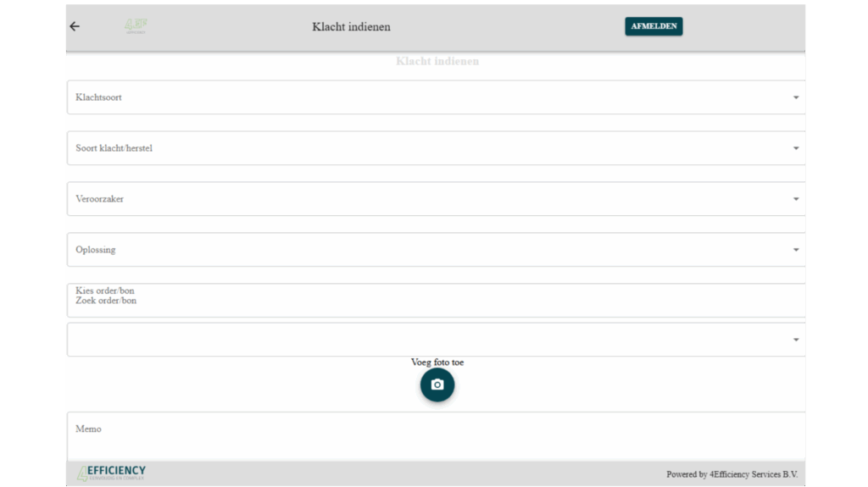Expand the Oplossing dropdown

tap(424, 250)
